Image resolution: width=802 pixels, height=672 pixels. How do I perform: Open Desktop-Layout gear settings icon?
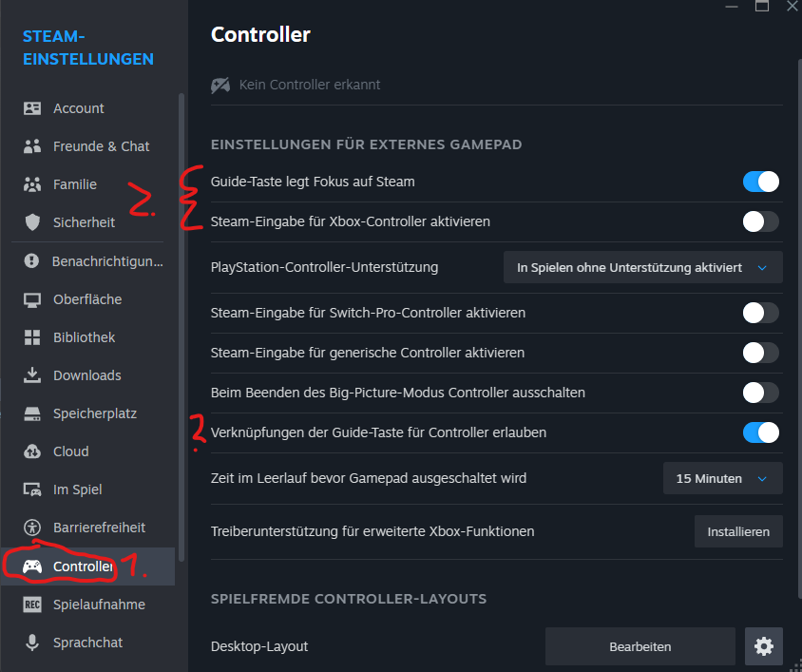coord(764,646)
